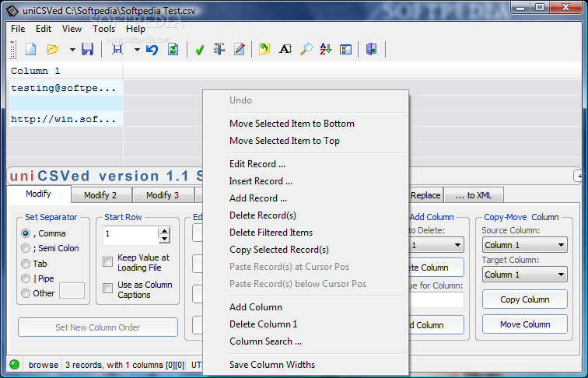Open the Source Column dropdown
This screenshot has width=588, height=378.
[525, 245]
